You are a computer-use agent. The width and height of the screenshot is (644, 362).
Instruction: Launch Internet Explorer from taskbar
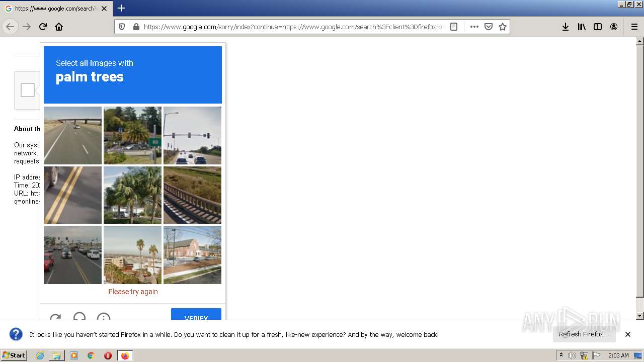pyautogui.click(x=40, y=355)
